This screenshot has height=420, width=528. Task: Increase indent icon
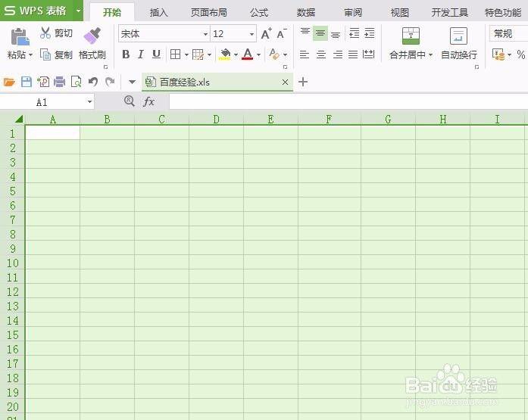coord(370,33)
